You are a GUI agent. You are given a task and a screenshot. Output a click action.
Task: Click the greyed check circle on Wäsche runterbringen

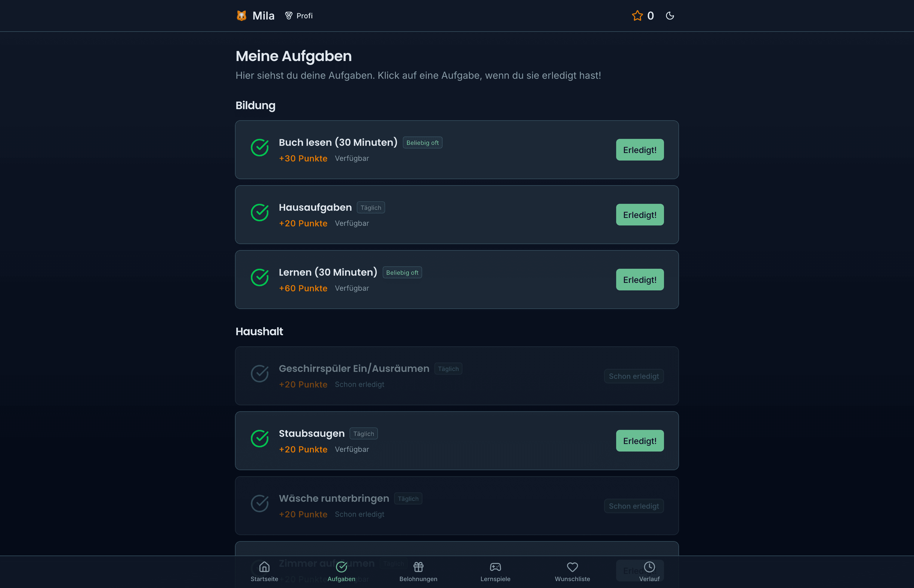tap(260, 504)
